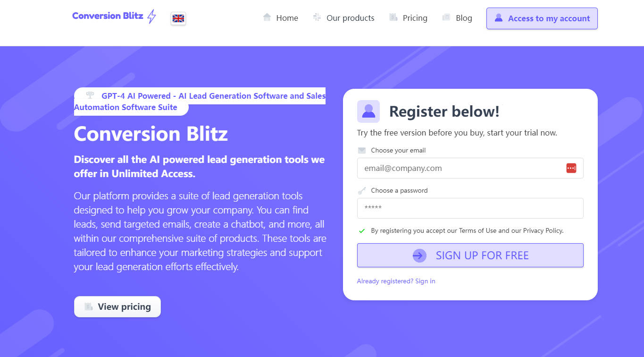Click the Home house icon

point(267,17)
